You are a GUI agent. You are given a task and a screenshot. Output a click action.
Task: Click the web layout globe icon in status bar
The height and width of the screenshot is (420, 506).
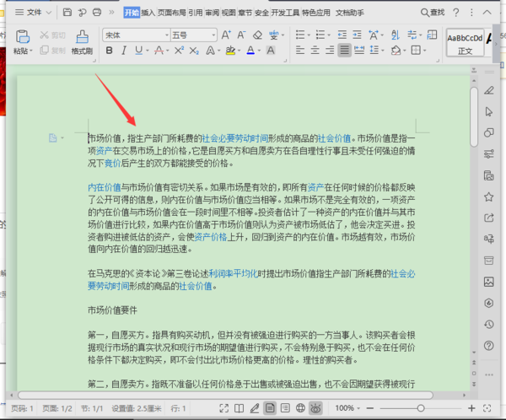point(300,408)
